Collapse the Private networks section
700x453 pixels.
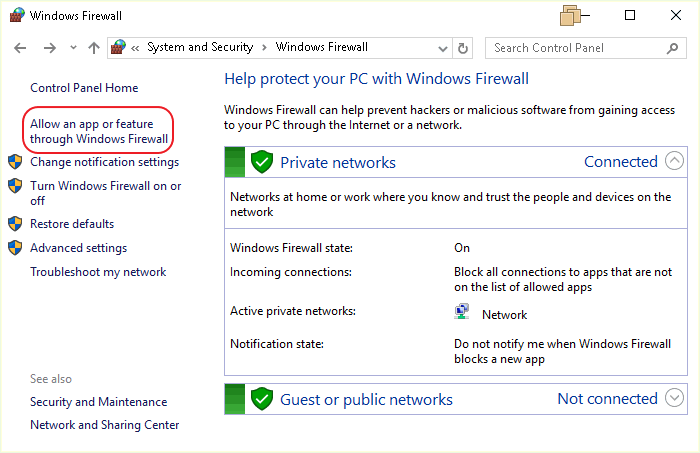(x=675, y=161)
